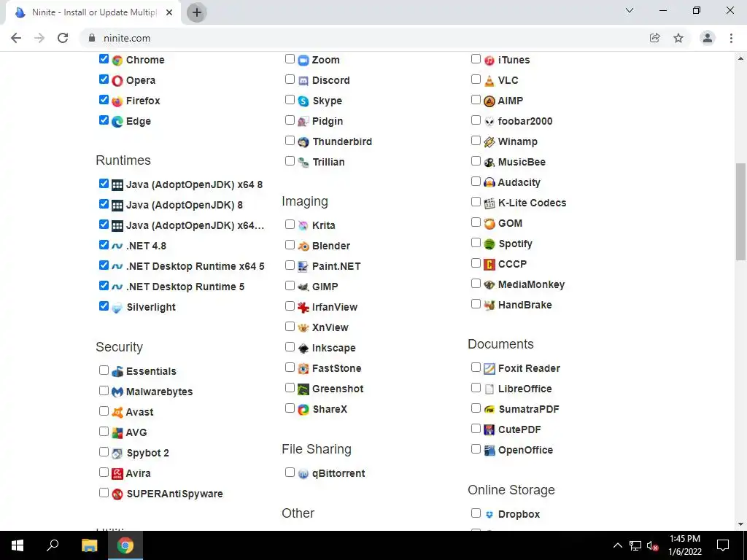Click the VLC cone icon

pos(489,80)
